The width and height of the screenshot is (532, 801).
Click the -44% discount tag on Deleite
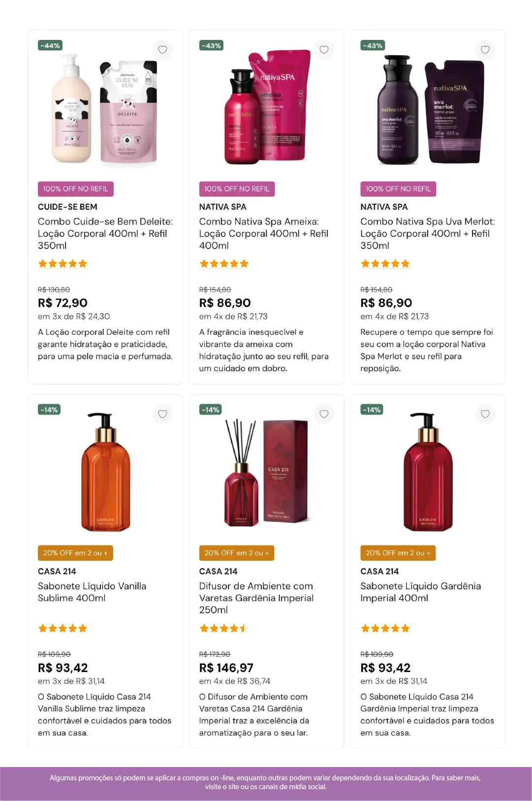(50, 46)
